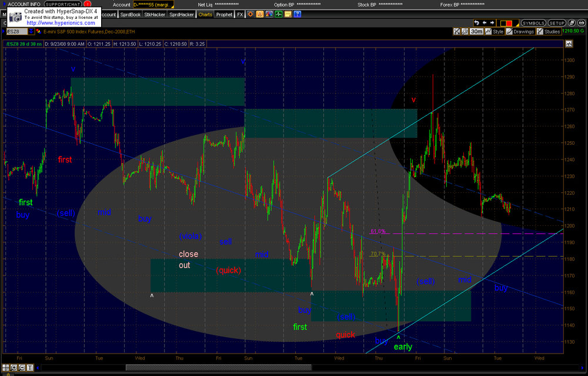Viewport: 588px width, 376px height.
Task: Open the Drawings menu
Action: click(520, 32)
